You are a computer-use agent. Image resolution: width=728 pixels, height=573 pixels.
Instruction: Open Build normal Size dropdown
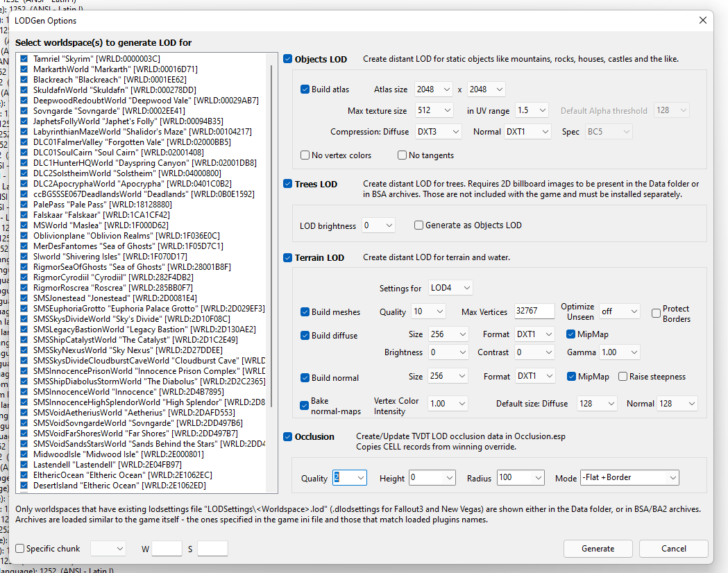448,376
